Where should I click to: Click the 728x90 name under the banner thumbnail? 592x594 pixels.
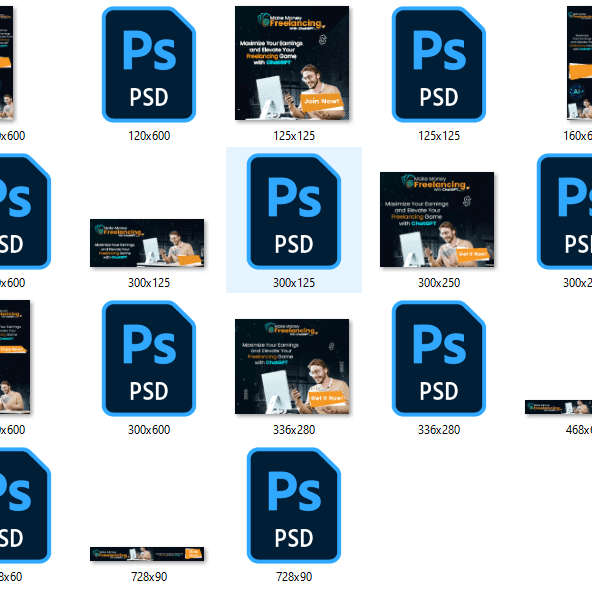click(x=149, y=577)
